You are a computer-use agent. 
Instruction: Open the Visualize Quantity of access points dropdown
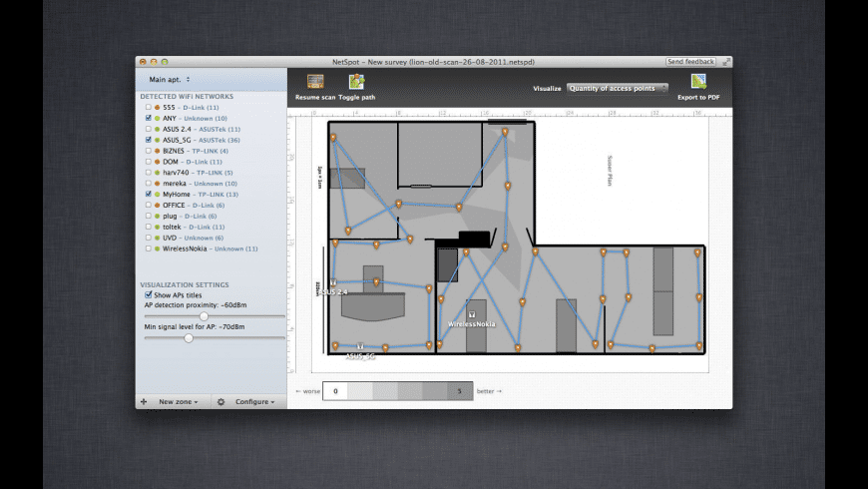[x=618, y=88]
